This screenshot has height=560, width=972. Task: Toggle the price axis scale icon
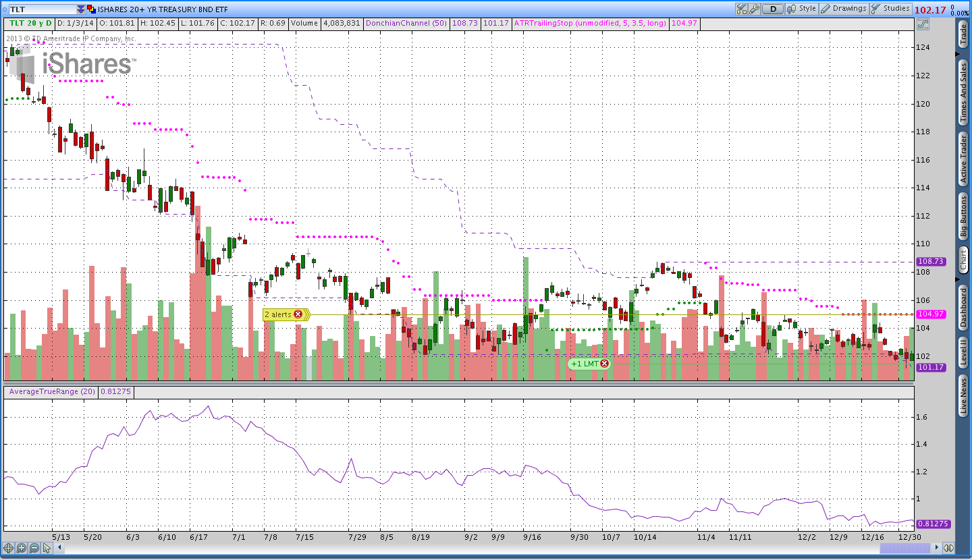pyautogui.click(x=923, y=24)
